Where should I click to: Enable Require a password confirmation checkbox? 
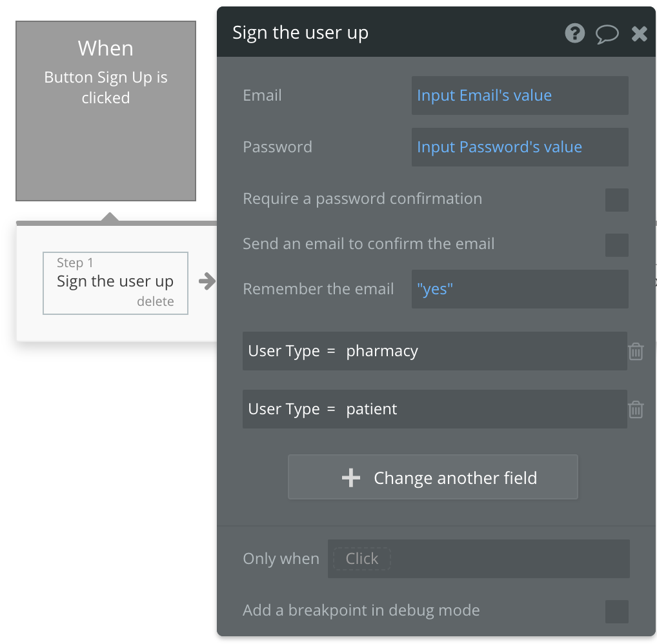[616, 200]
